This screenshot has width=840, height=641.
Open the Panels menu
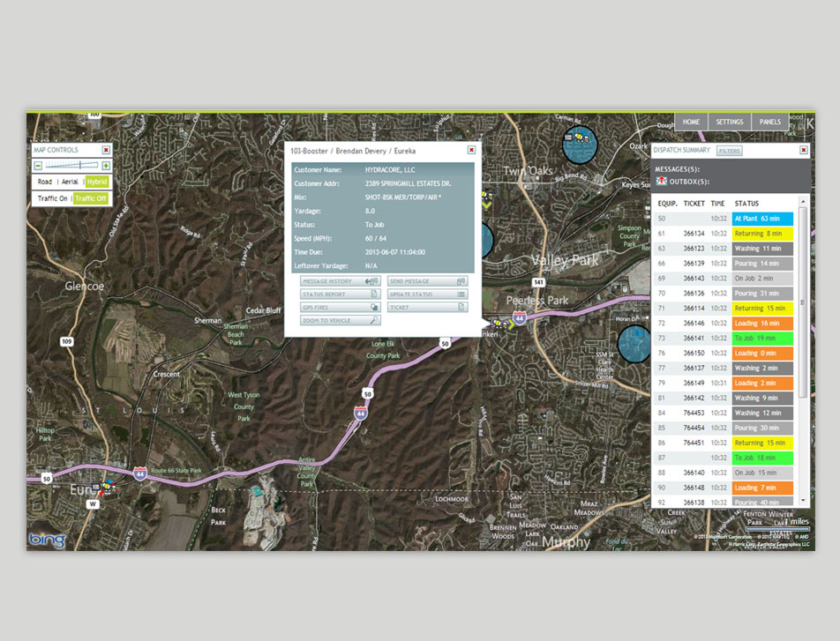(769, 122)
